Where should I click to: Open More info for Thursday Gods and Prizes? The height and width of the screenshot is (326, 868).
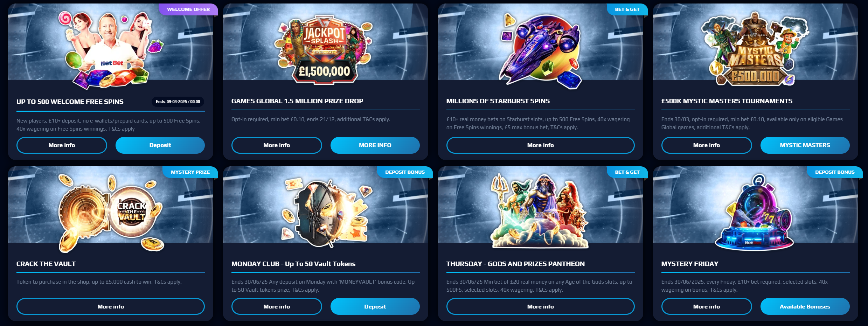coord(540,306)
